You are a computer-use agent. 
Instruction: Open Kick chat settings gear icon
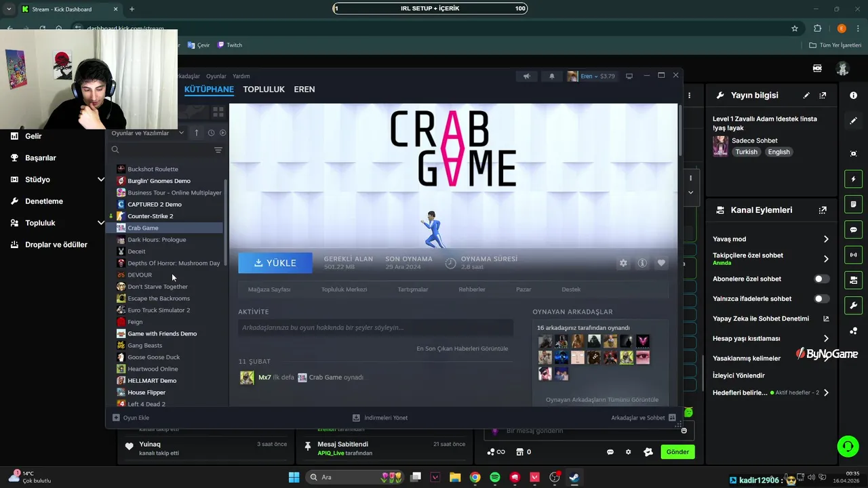628,452
